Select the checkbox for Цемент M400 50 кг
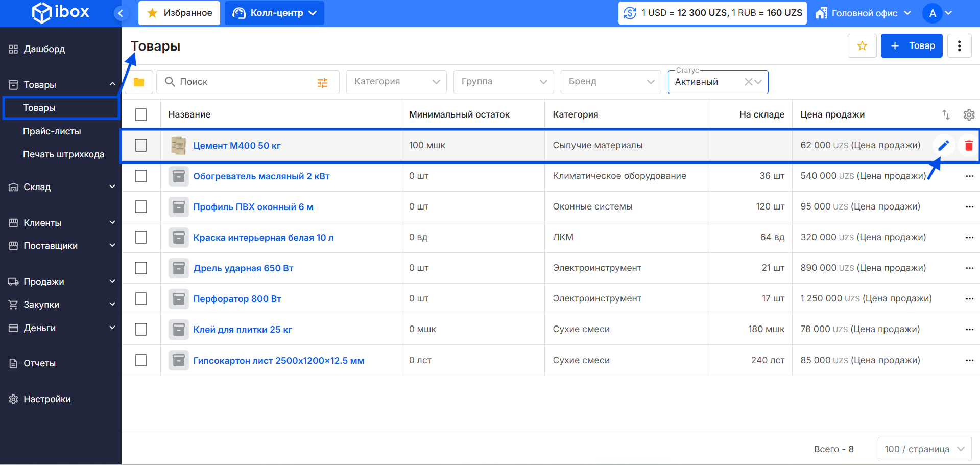Viewport: 980px width, 465px height. [x=141, y=146]
